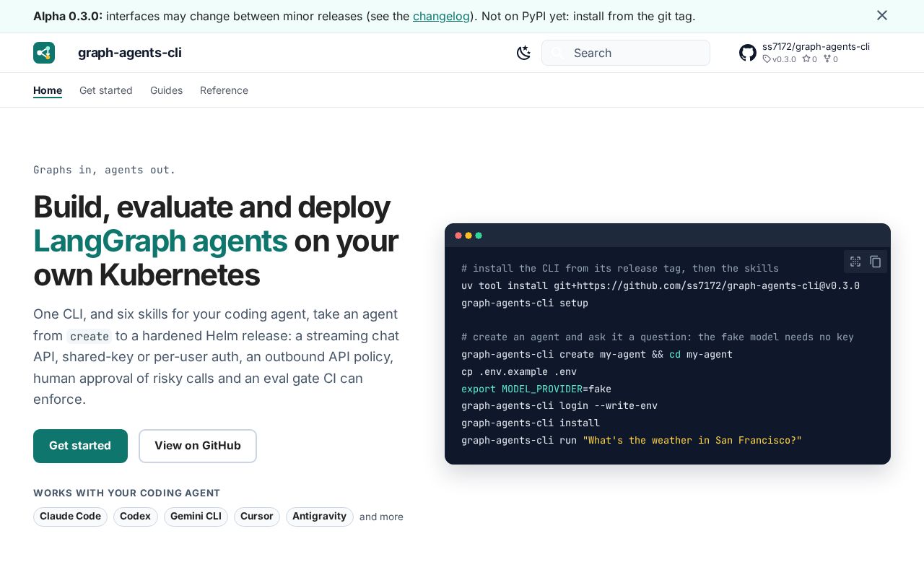Click the "Graphs in, agents out." tagline
Image resolution: width=924 pixels, height=578 pixels.
(x=105, y=170)
